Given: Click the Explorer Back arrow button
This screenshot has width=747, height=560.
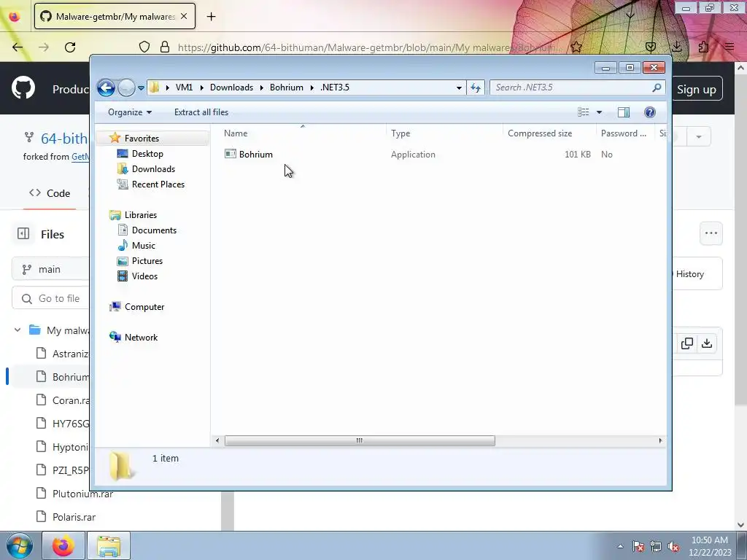Looking at the screenshot, I should point(106,87).
